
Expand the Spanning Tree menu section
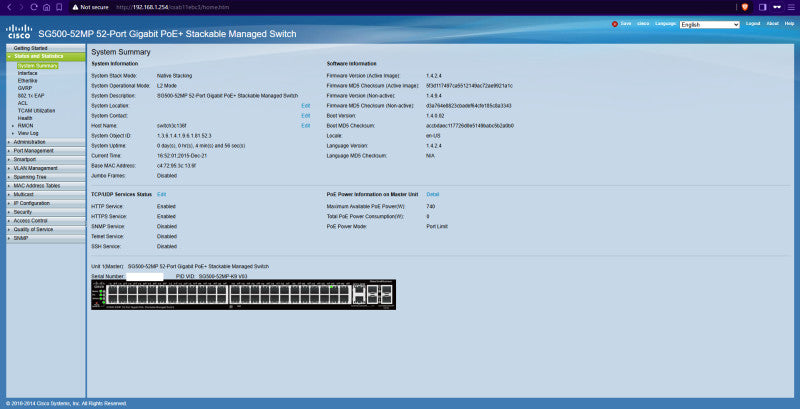[45, 177]
